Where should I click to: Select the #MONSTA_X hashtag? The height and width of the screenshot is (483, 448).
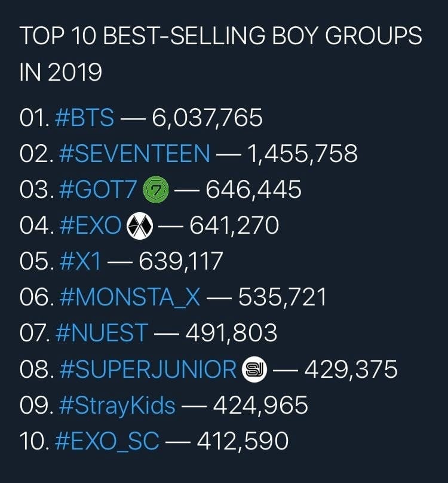(x=130, y=298)
